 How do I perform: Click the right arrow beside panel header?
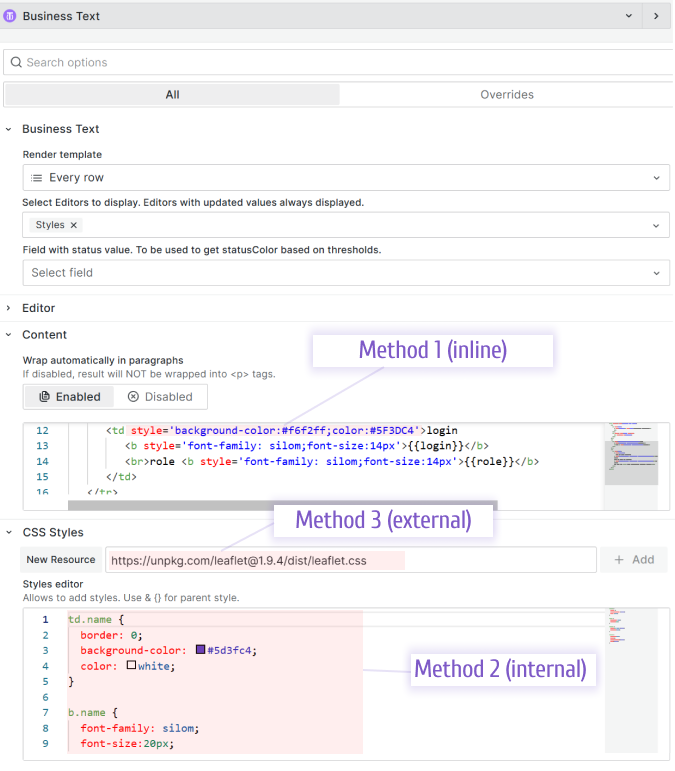click(x=656, y=16)
